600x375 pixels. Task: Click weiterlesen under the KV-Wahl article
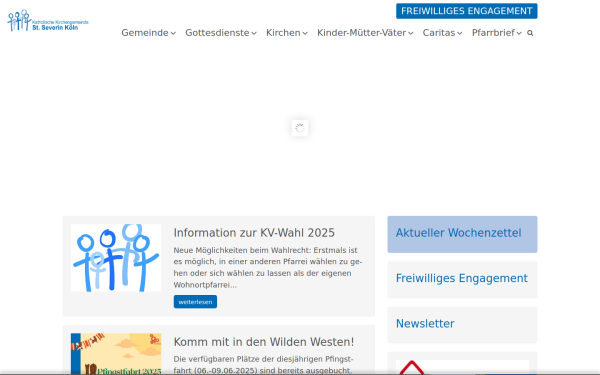[x=195, y=302]
